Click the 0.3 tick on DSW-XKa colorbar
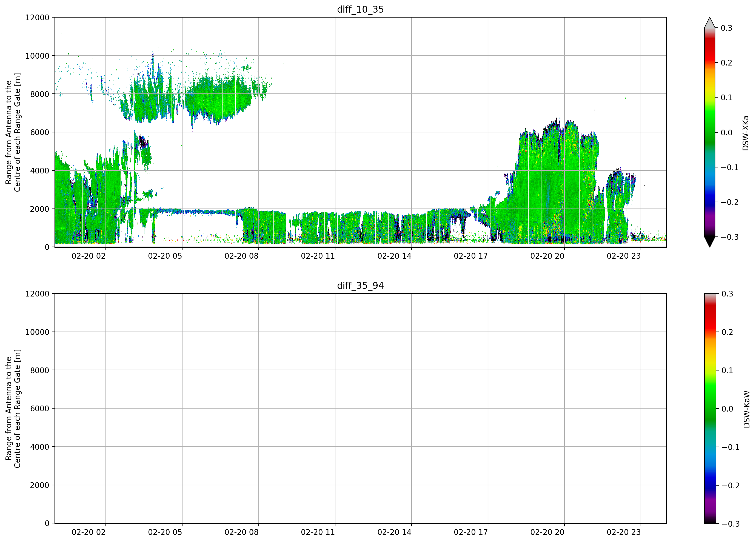The image size is (756, 542). pos(726,28)
